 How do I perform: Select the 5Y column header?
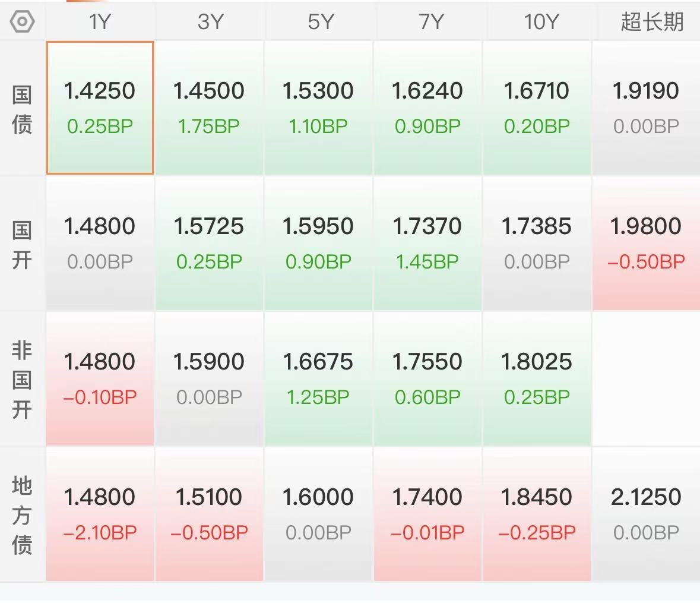(x=320, y=21)
